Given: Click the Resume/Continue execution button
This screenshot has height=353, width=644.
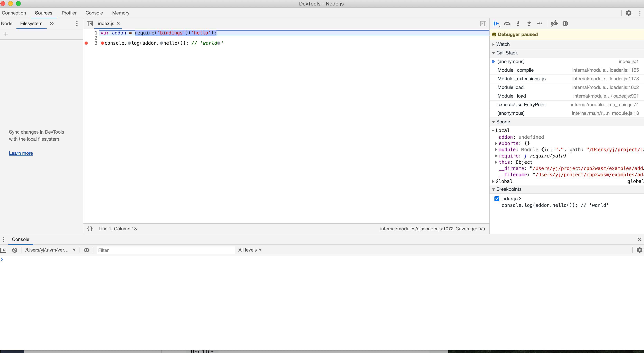Looking at the screenshot, I should tap(496, 24).
